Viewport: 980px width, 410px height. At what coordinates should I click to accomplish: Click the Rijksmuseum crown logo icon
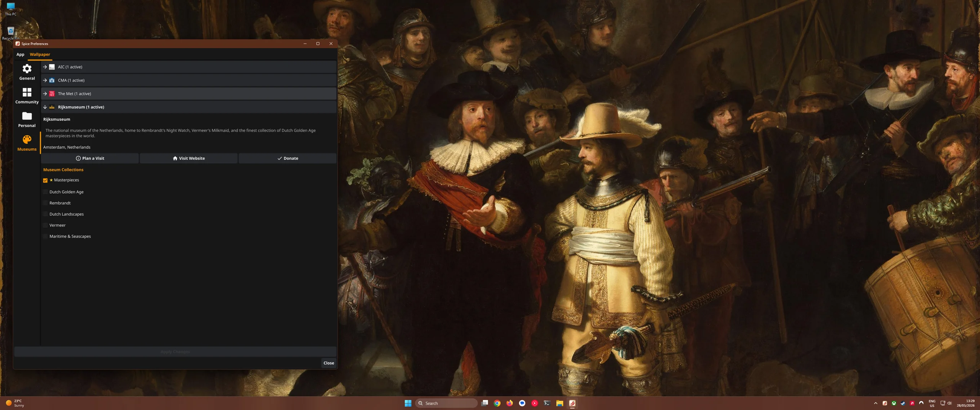(x=52, y=107)
